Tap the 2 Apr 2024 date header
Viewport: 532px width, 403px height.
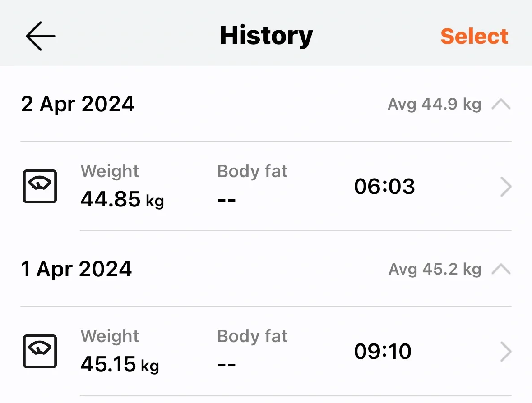(x=78, y=104)
